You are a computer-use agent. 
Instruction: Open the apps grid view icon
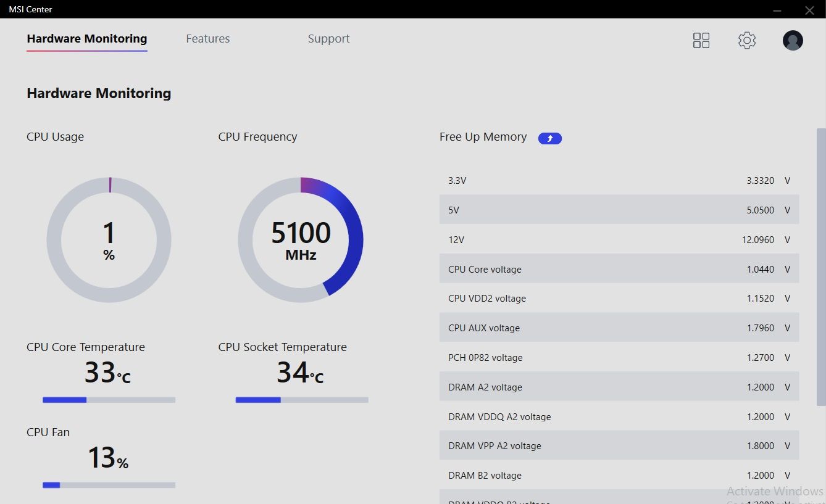[x=701, y=41]
